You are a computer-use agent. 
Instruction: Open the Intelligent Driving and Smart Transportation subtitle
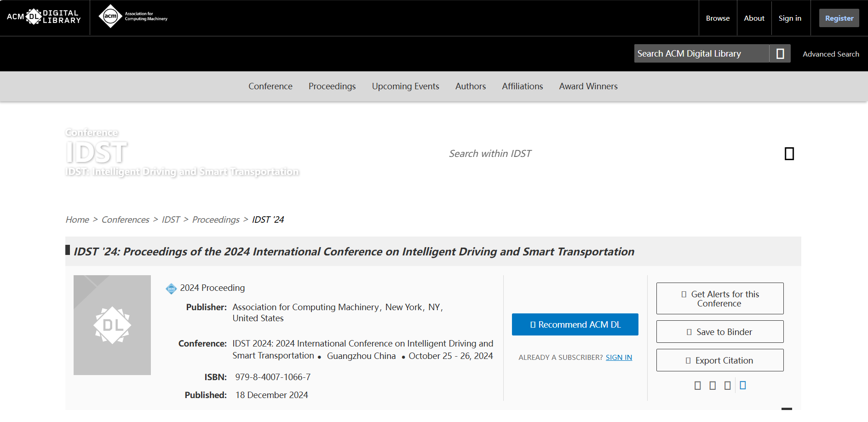(x=182, y=172)
